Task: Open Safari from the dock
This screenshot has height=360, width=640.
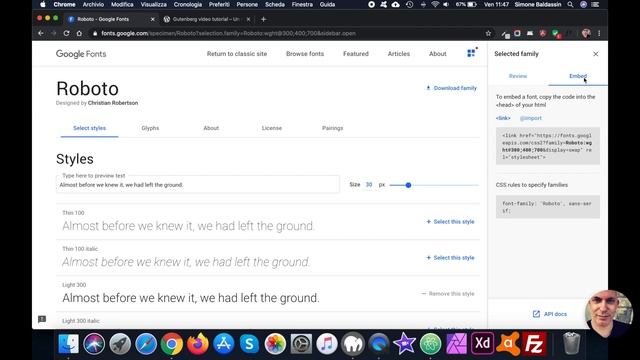Action: click(146, 344)
